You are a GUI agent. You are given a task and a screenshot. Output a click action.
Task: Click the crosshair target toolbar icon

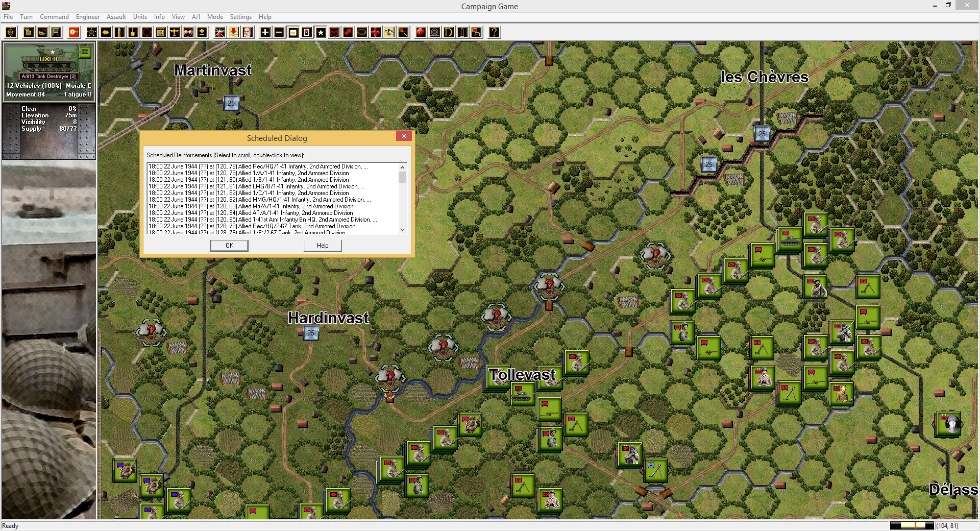11,32
